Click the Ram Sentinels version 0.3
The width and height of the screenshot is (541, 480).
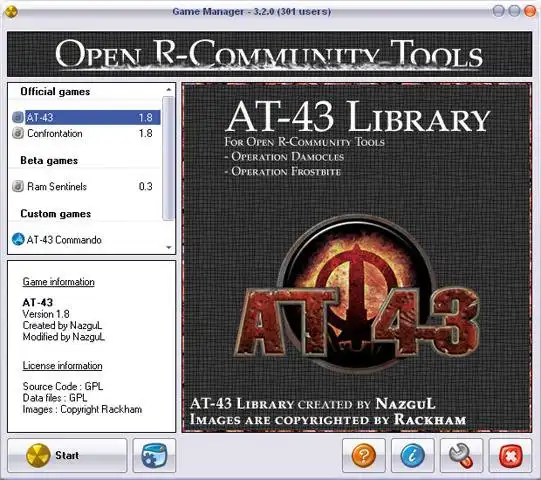tap(146, 186)
